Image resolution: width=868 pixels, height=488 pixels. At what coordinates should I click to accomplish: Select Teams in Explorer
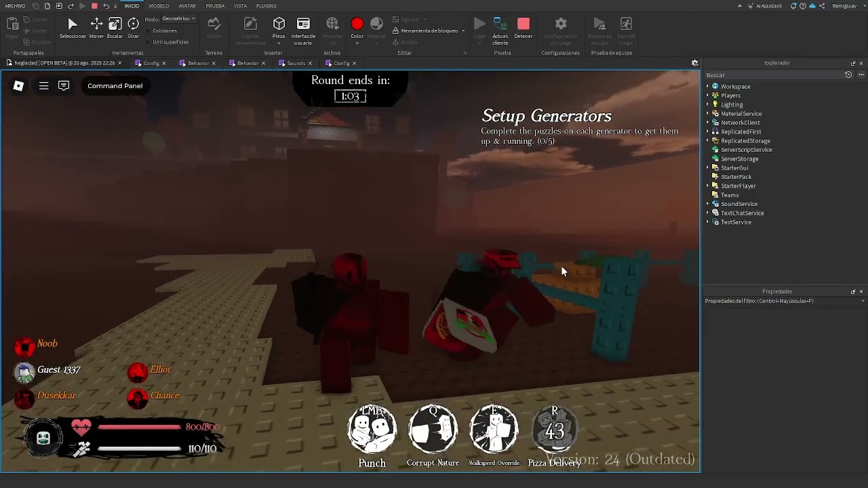click(730, 195)
